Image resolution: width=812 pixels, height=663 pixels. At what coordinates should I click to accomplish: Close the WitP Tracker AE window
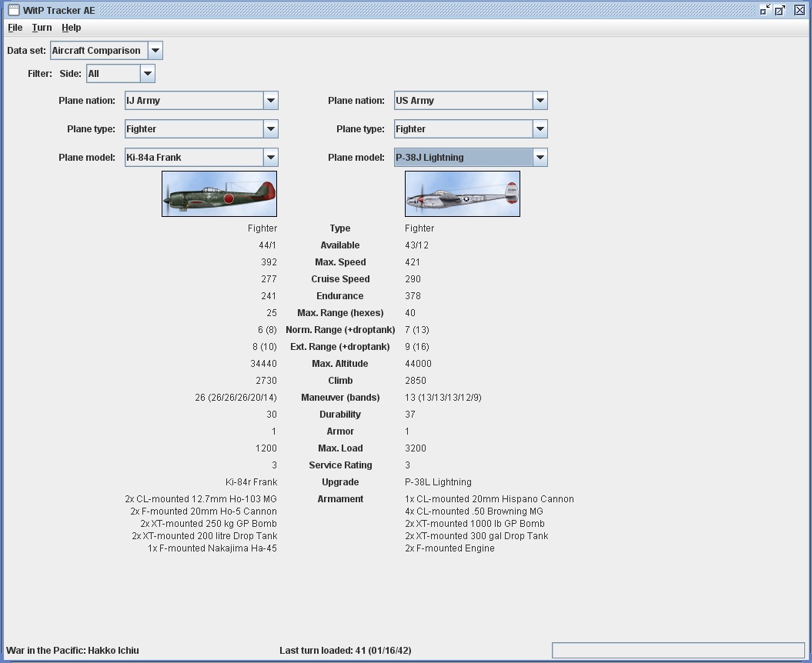(800, 10)
